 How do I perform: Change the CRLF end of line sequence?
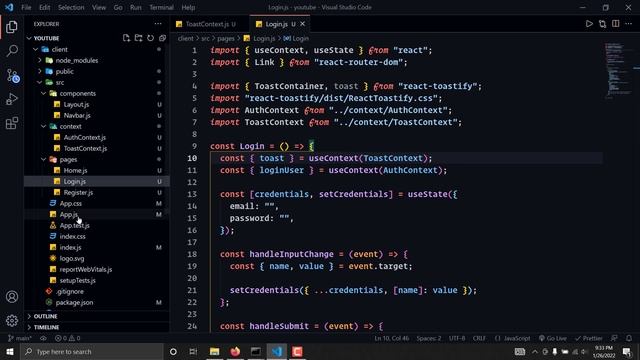tap(479, 338)
